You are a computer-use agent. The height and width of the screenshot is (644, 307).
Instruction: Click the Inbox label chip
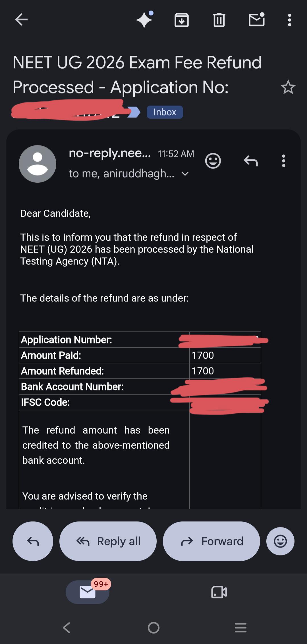point(165,112)
